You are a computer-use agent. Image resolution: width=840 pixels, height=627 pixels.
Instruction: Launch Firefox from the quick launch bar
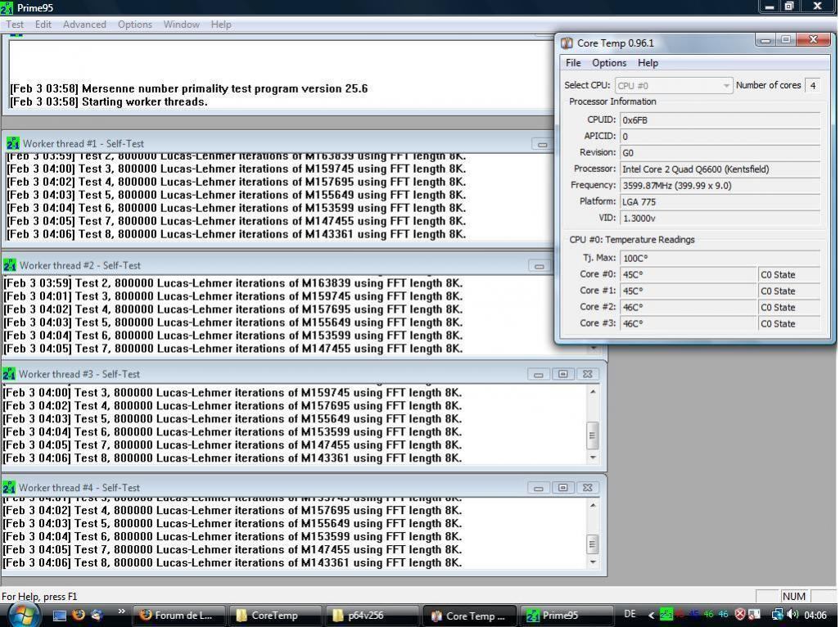pos(79,615)
